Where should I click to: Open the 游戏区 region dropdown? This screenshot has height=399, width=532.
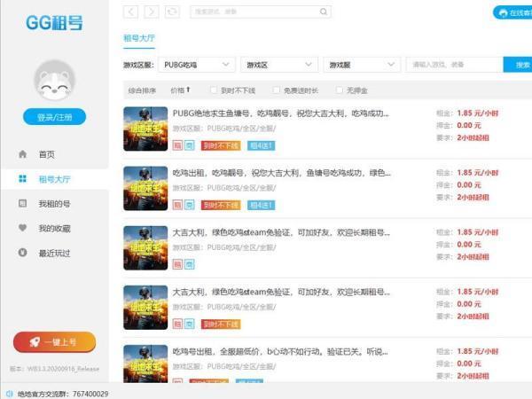279,65
